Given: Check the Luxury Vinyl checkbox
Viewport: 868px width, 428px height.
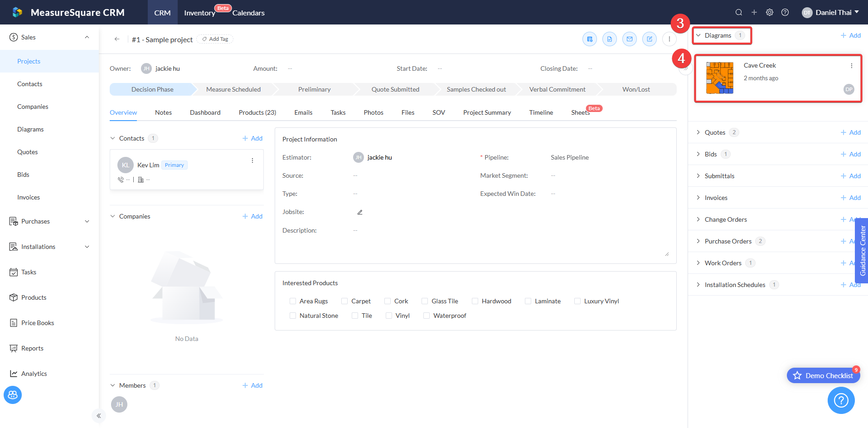Looking at the screenshot, I should (577, 301).
